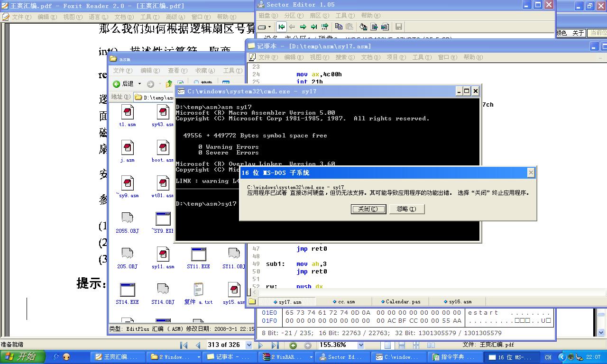Switch to sy16.asm document tab
607x364 pixels.
[x=457, y=301]
